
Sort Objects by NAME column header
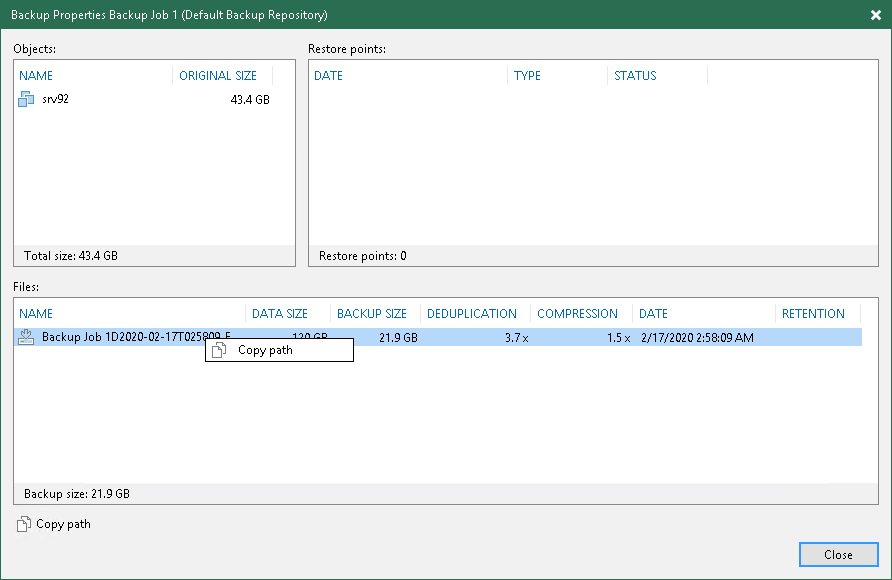click(36, 76)
